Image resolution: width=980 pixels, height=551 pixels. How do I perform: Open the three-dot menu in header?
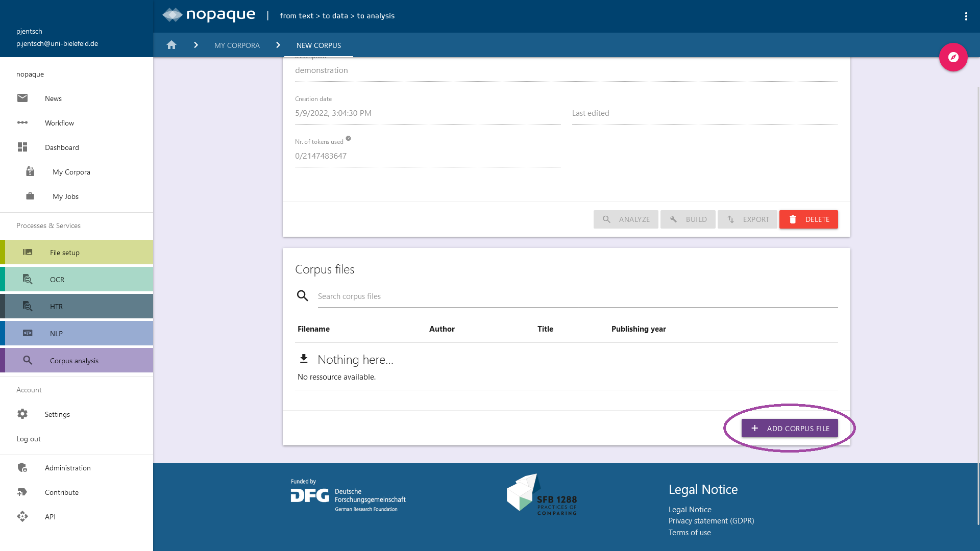click(x=966, y=16)
